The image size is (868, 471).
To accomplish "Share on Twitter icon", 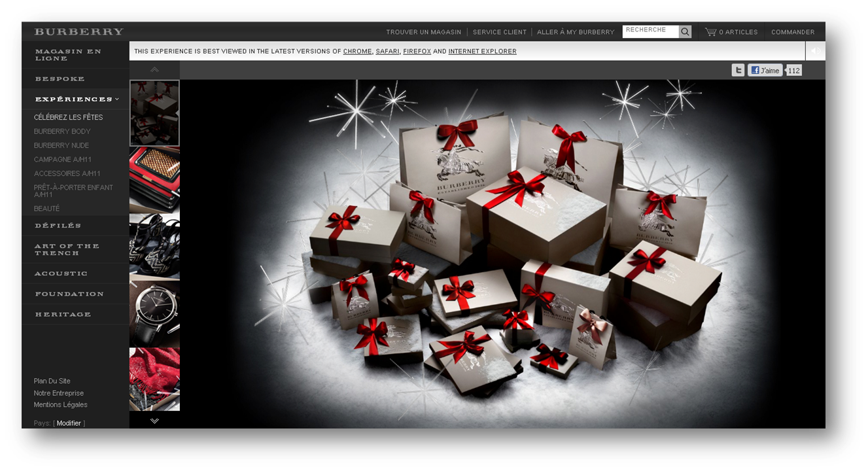I will 738,70.
